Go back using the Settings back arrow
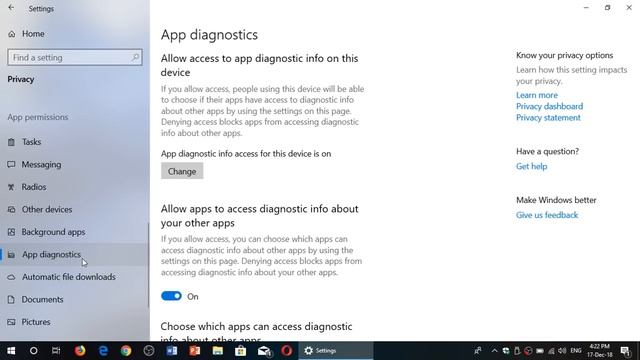The width and height of the screenshot is (640, 360). click(11, 8)
